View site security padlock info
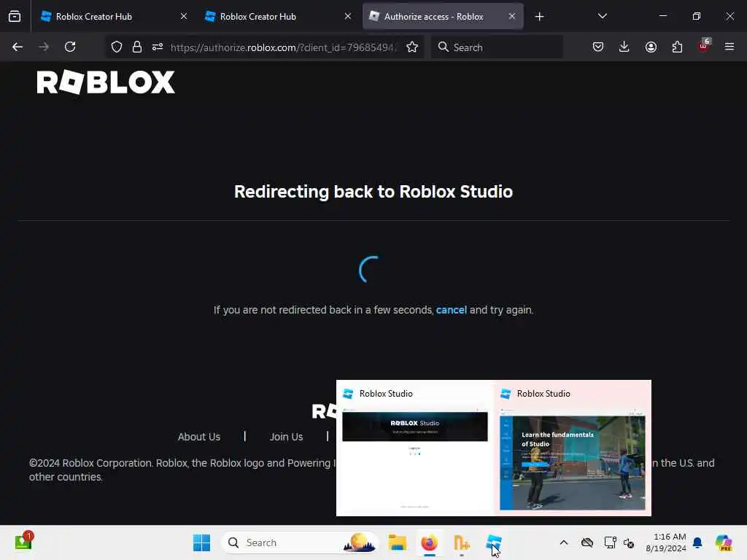 pyautogui.click(x=137, y=47)
